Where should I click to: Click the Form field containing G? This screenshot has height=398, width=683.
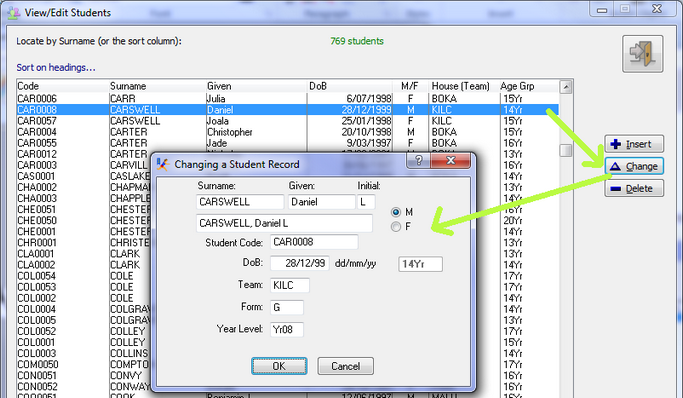coord(287,307)
